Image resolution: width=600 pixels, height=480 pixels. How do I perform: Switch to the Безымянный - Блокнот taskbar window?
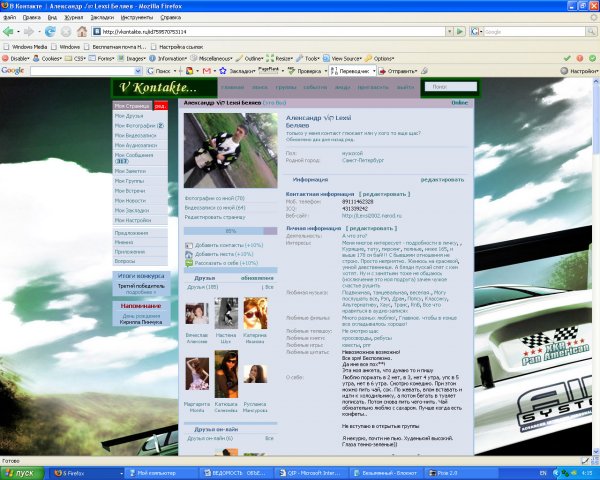tap(386, 473)
